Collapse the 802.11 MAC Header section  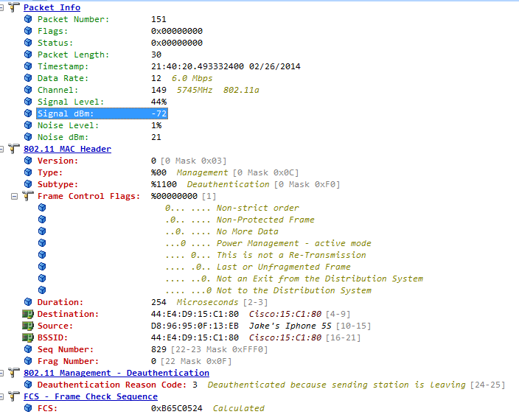pos(4,149)
